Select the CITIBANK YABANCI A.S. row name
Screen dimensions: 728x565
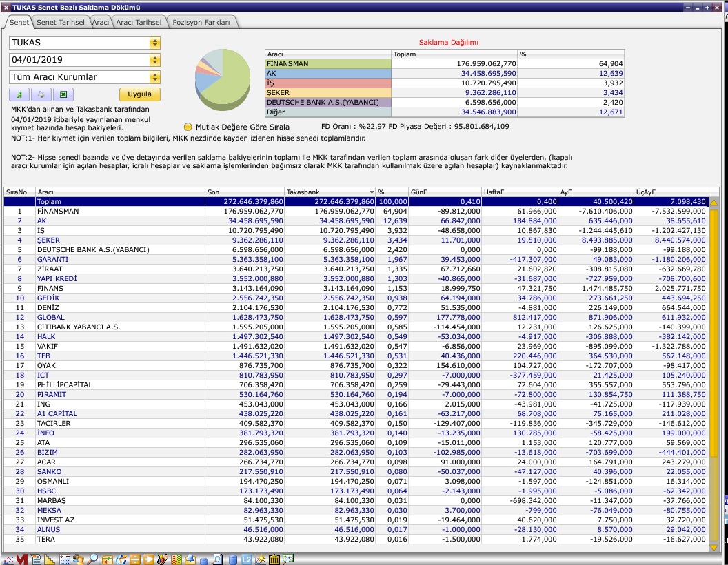pyautogui.click(x=79, y=327)
